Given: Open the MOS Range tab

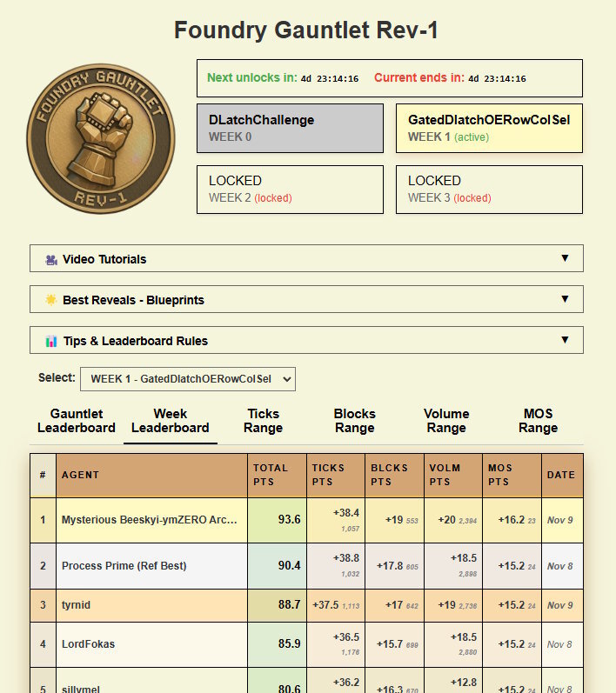Looking at the screenshot, I should pos(539,421).
